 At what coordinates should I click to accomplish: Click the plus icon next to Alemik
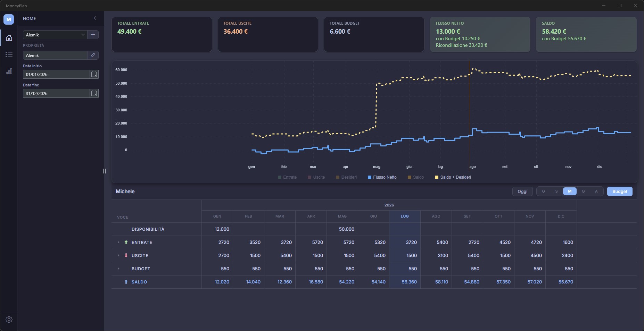click(93, 35)
